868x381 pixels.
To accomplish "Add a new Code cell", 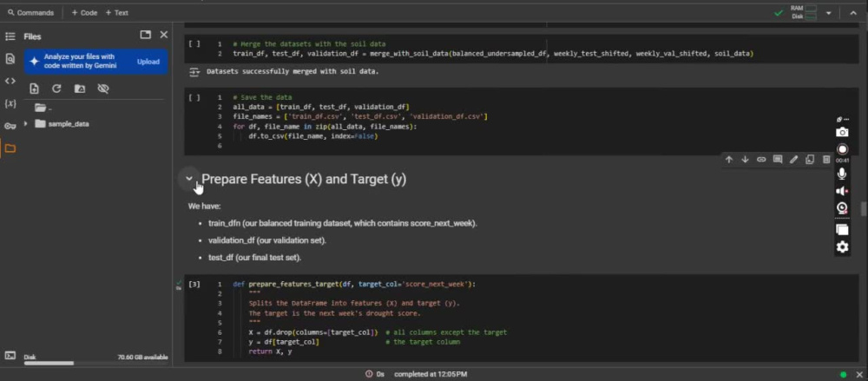I will [x=84, y=13].
